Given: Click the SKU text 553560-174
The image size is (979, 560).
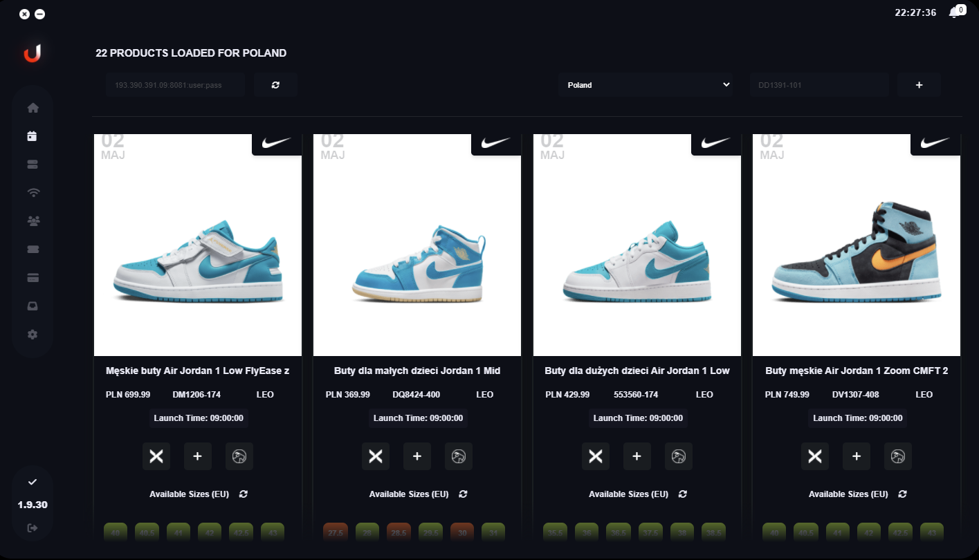Looking at the screenshot, I should pos(636,395).
